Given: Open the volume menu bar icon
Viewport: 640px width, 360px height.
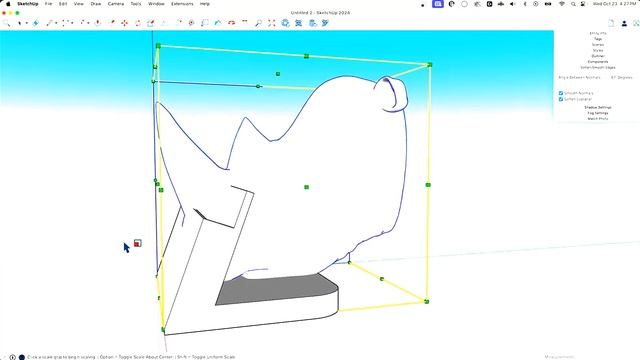Looking at the screenshot, I should tap(513, 4).
